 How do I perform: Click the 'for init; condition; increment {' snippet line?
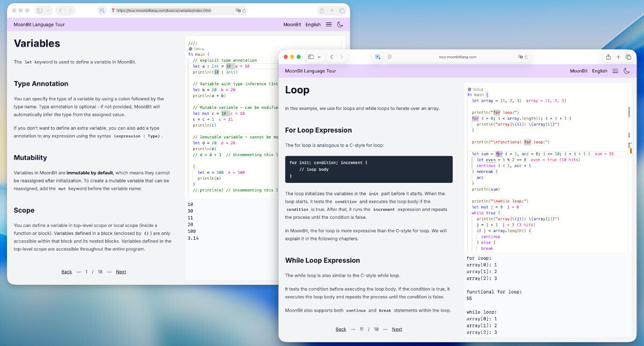pos(328,162)
